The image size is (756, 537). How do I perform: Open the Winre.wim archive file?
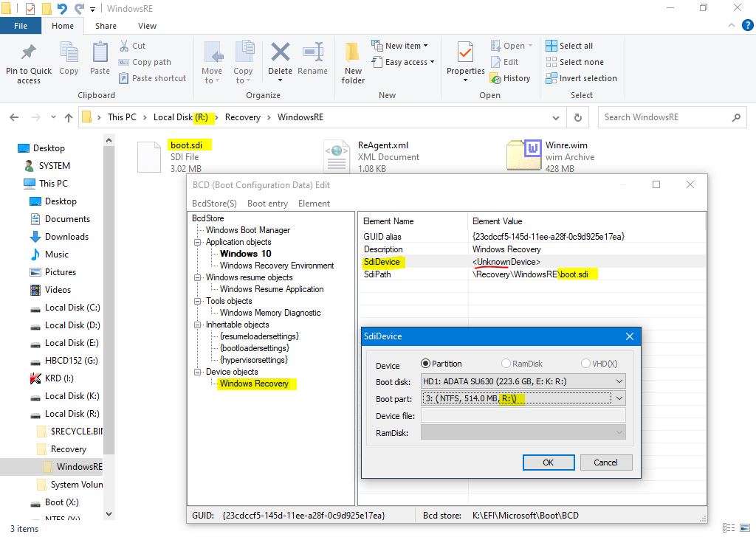524,157
